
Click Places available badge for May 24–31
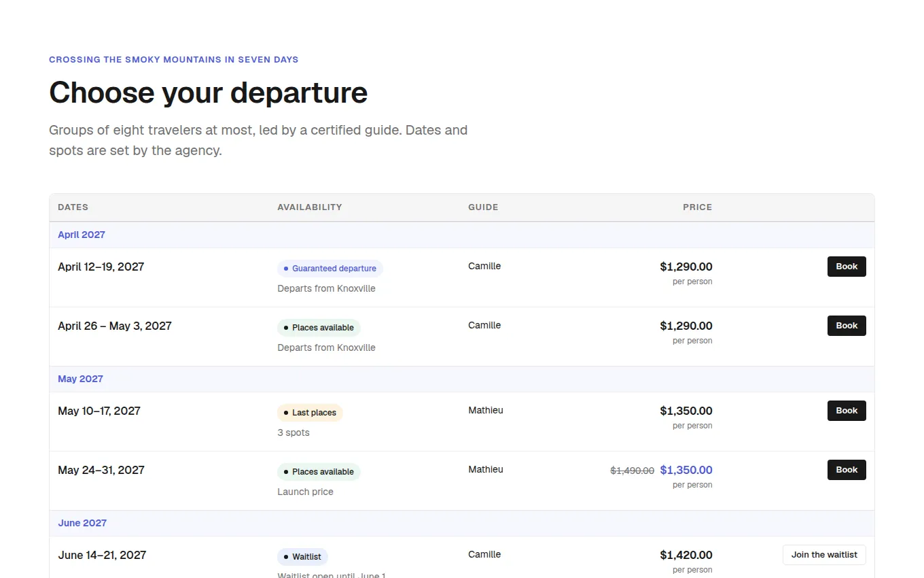(x=319, y=472)
